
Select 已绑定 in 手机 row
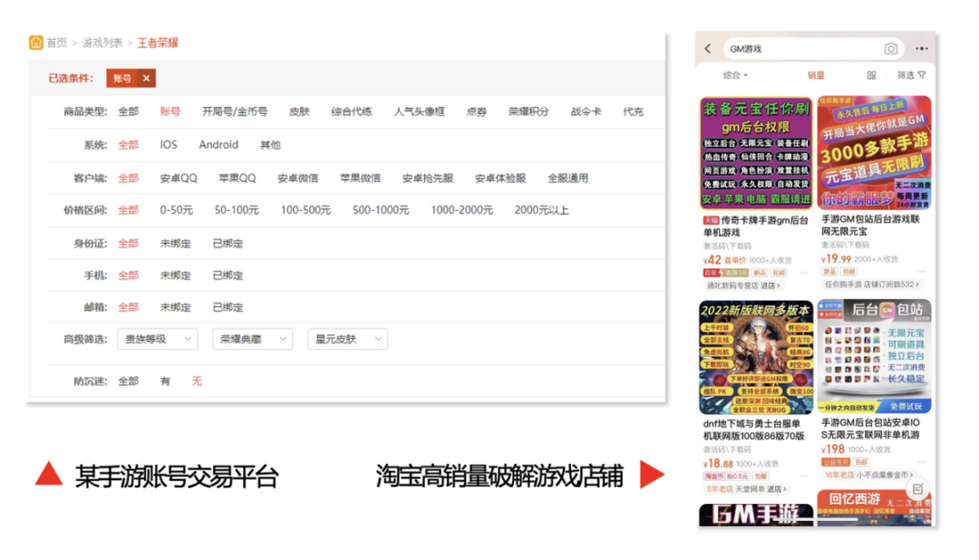pos(228,275)
